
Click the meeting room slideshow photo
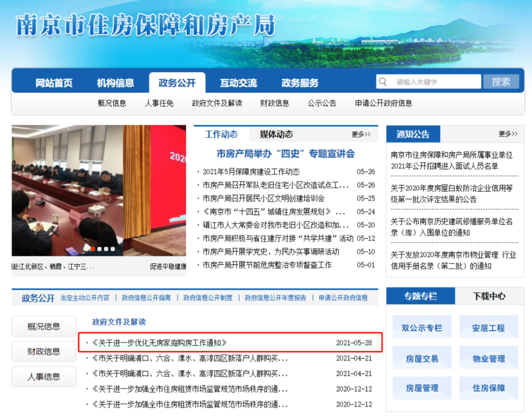click(99, 190)
